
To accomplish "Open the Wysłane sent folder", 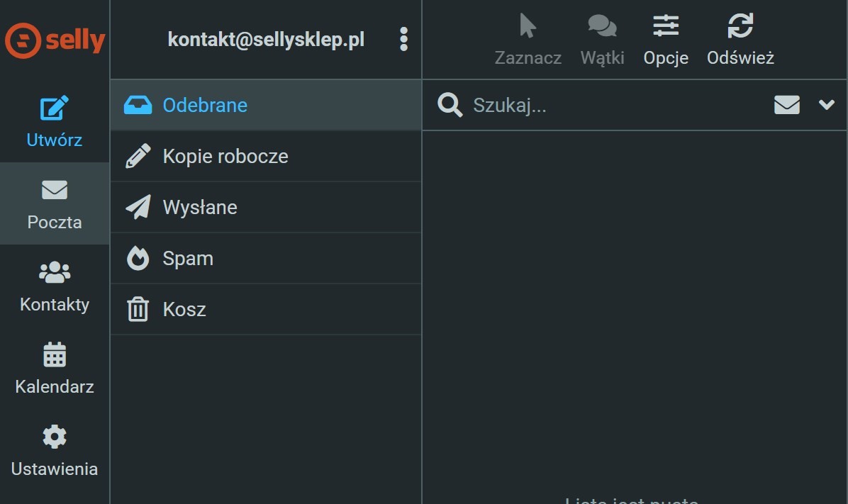I will [x=199, y=207].
